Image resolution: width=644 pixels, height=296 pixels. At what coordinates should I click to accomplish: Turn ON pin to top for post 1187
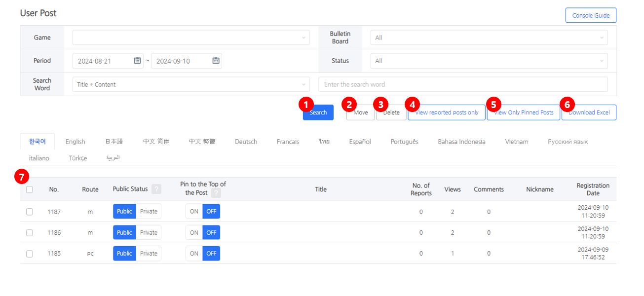pos(194,212)
